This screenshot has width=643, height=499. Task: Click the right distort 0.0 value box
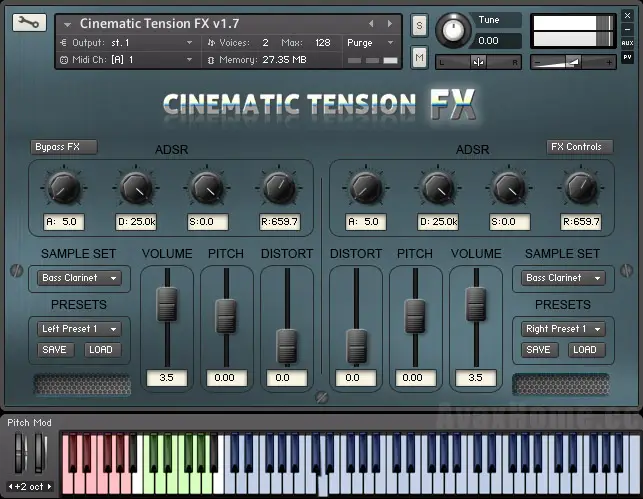point(356,378)
